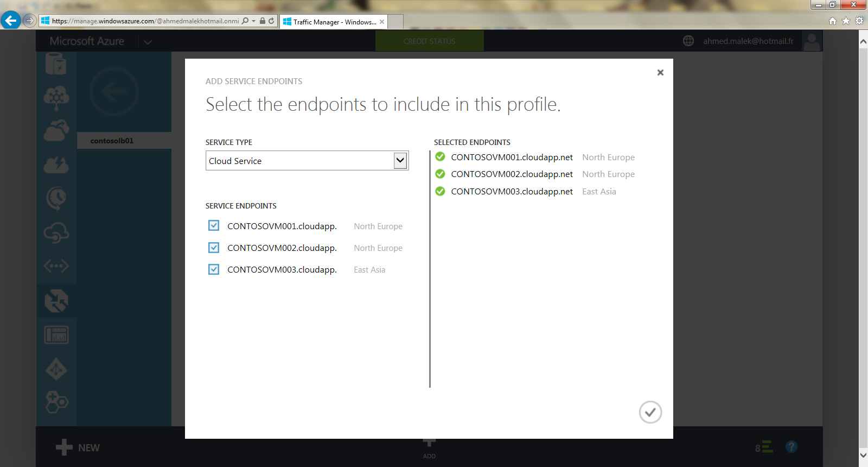Open the HDInsight cloud cluster sidebar icon
This screenshot has height=467, width=868.
tap(56, 98)
